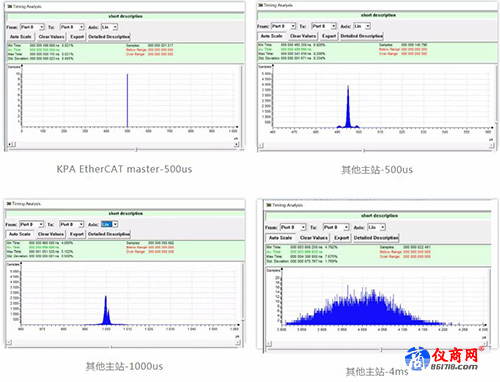Open the highlighted Axis dropdown in the 其他主站-1000us window

point(109,224)
